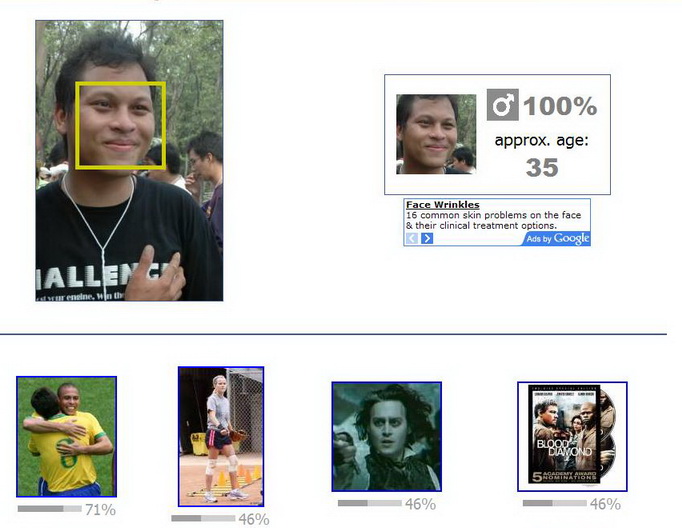
Task: Click similarity bar under the Blood Diamond cover
Action: tap(554, 503)
